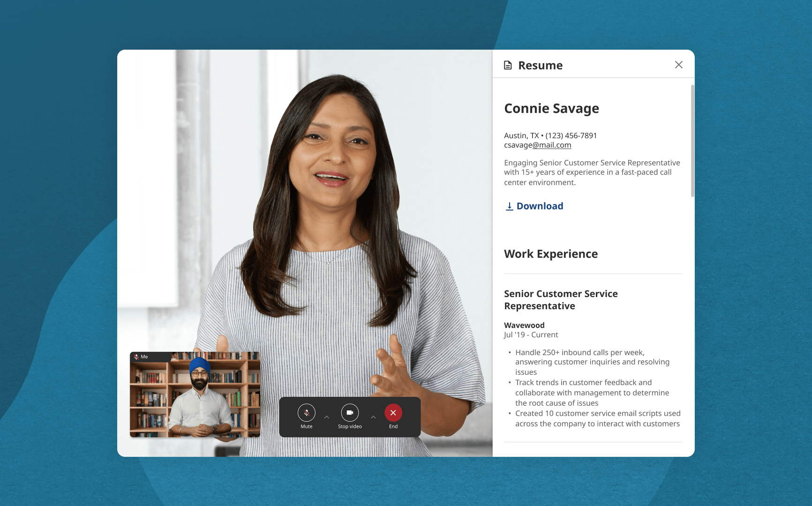Download the resume
812x506 pixels.
point(534,206)
